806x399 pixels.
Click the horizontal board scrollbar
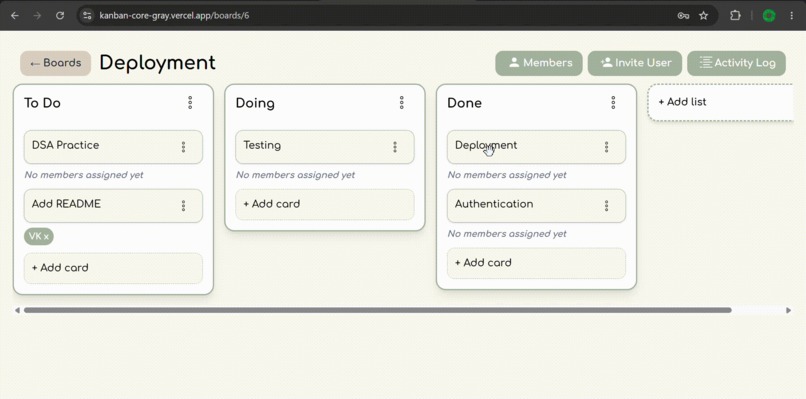(377, 310)
